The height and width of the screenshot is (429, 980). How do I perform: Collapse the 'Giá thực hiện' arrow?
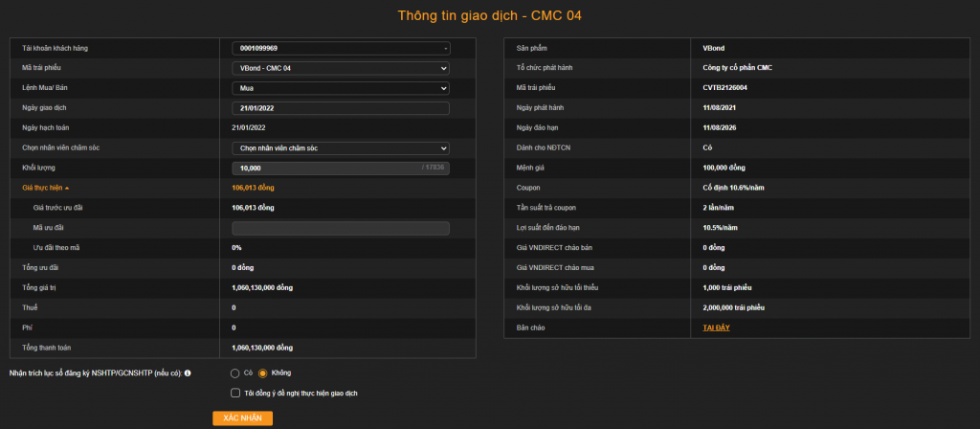[x=67, y=188]
